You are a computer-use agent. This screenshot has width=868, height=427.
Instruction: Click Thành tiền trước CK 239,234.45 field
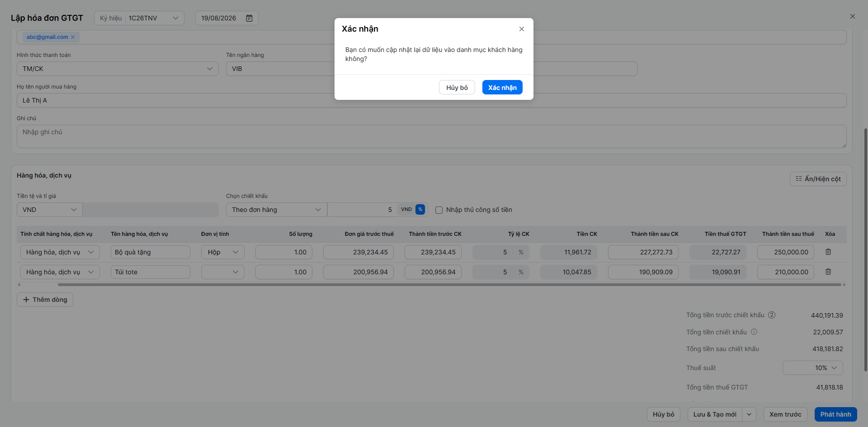(433, 252)
